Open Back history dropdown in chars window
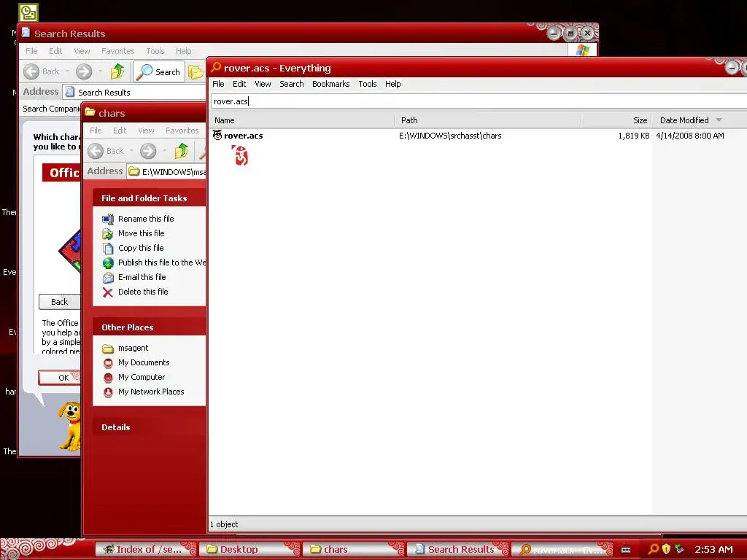Image resolution: width=747 pixels, height=560 pixels. pyautogui.click(x=131, y=151)
